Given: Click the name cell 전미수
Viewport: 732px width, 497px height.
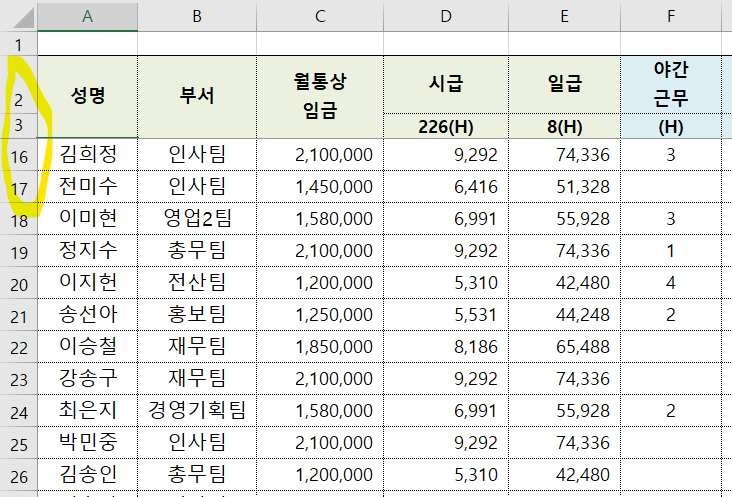Looking at the screenshot, I should (87, 187).
